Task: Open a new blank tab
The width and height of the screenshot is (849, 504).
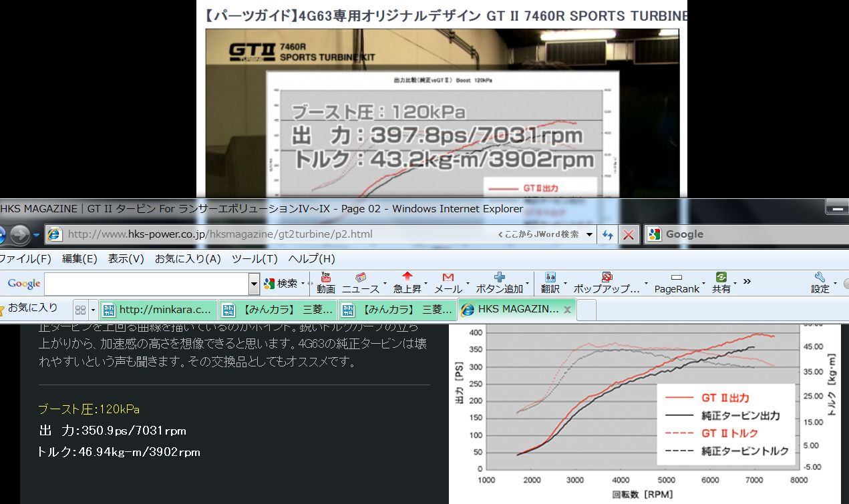Action: (x=586, y=310)
